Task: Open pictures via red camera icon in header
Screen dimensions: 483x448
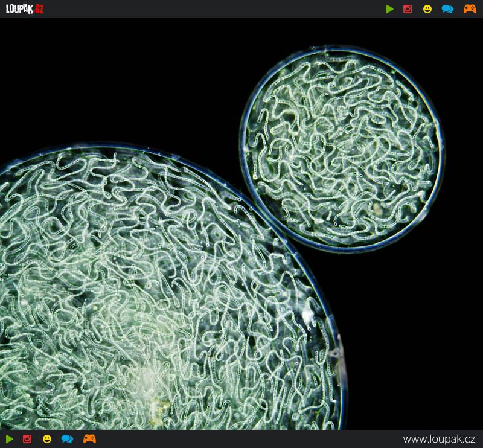Action: [408, 9]
